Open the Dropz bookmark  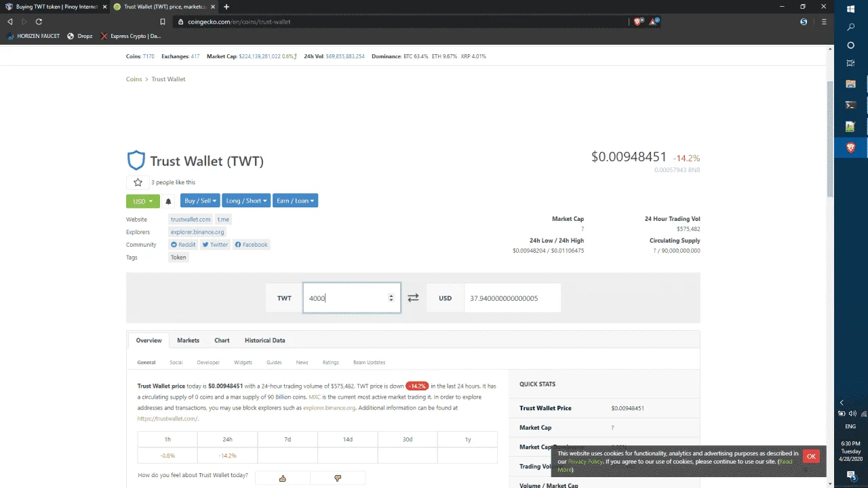80,36
